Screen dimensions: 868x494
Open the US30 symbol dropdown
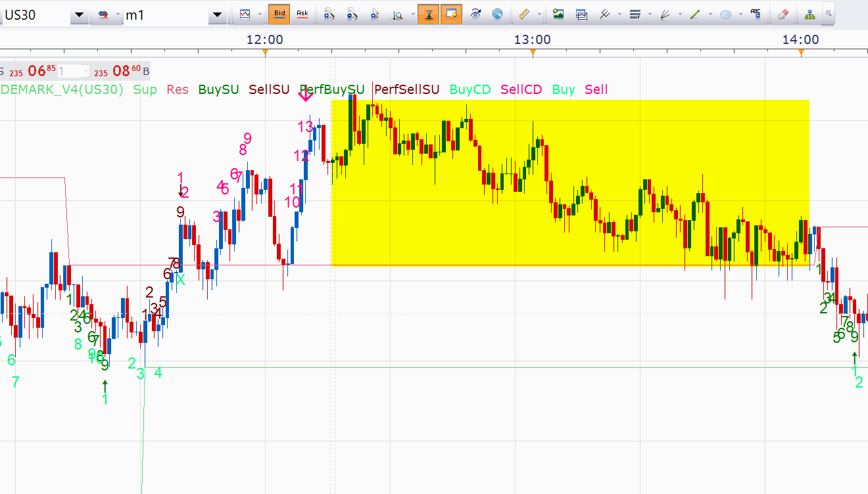click(x=80, y=14)
